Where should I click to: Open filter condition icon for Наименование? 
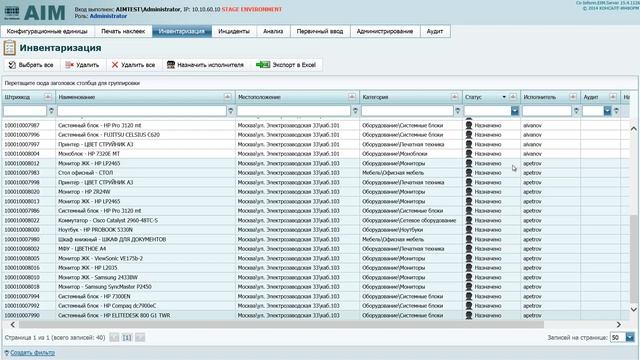pyautogui.click(x=231, y=111)
